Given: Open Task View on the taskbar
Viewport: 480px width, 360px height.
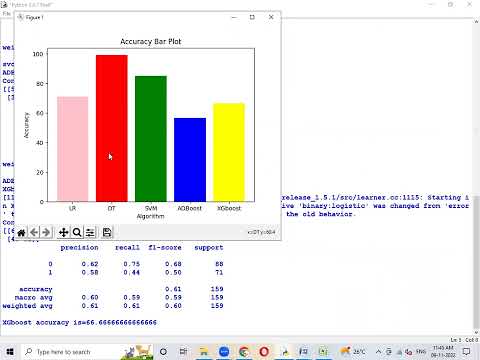Looking at the screenshot, I should (x=183, y=352).
